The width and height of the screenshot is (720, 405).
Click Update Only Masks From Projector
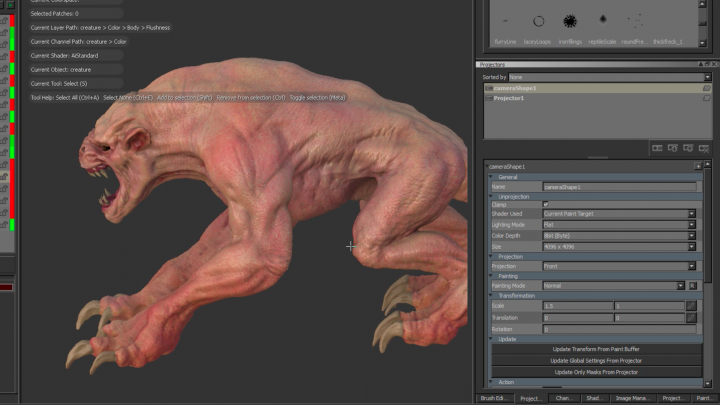(x=596, y=372)
